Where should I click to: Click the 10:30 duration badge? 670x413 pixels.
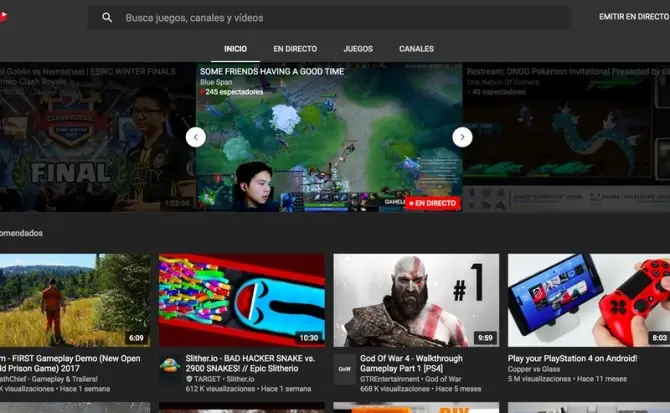pyautogui.click(x=309, y=338)
